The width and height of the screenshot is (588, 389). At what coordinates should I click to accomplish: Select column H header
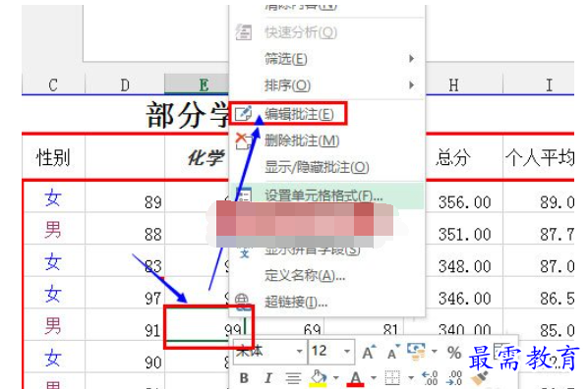pyautogui.click(x=464, y=85)
